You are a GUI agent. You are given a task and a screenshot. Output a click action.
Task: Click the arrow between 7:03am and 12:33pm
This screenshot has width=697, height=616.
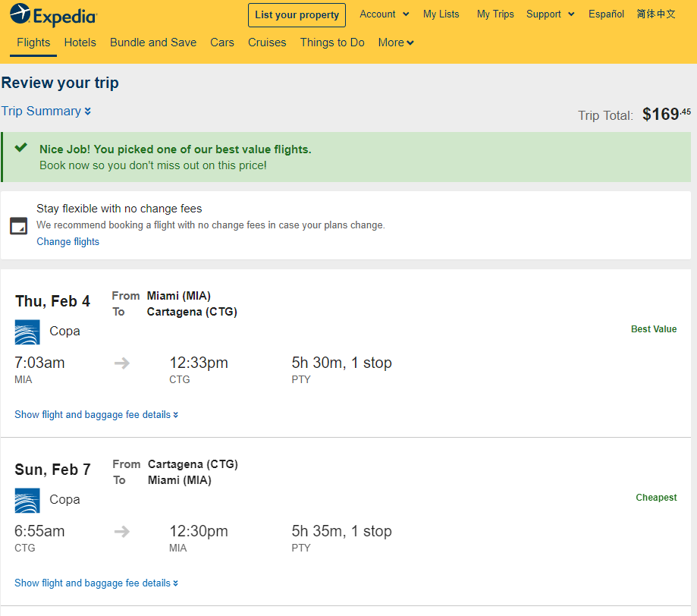pos(122,363)
